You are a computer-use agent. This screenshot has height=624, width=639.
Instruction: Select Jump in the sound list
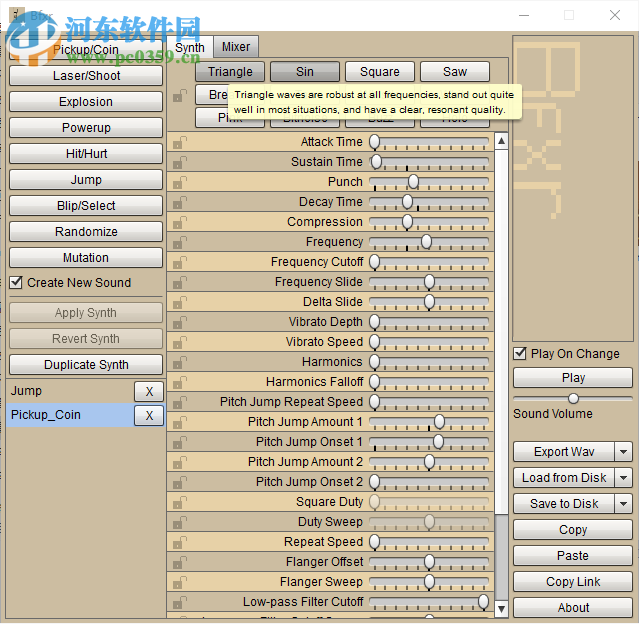(69, 391)
